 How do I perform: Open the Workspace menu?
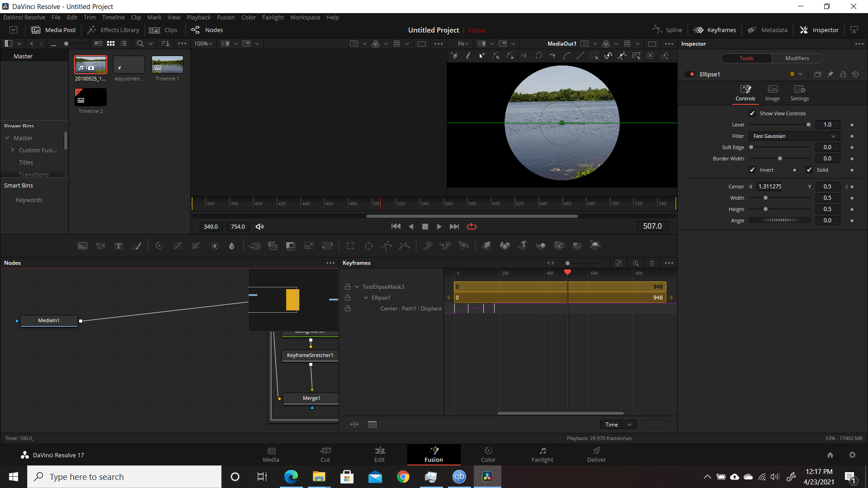tap(305, 17)
